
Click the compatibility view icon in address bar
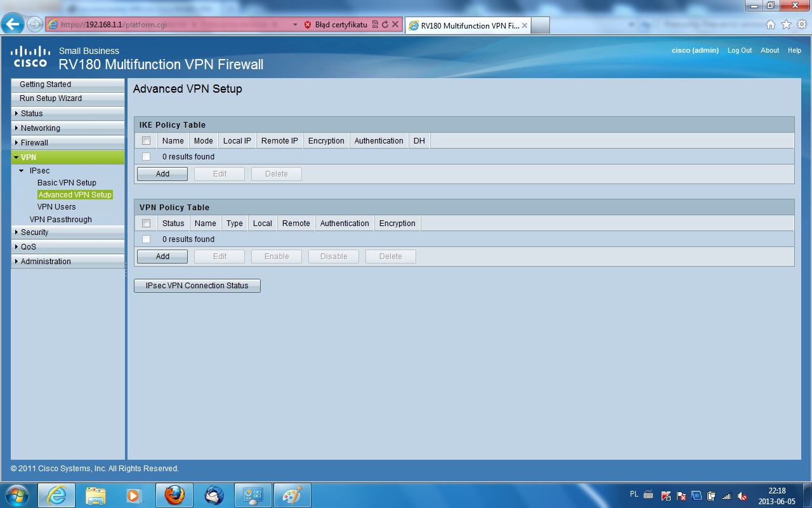tap(375, 25)
